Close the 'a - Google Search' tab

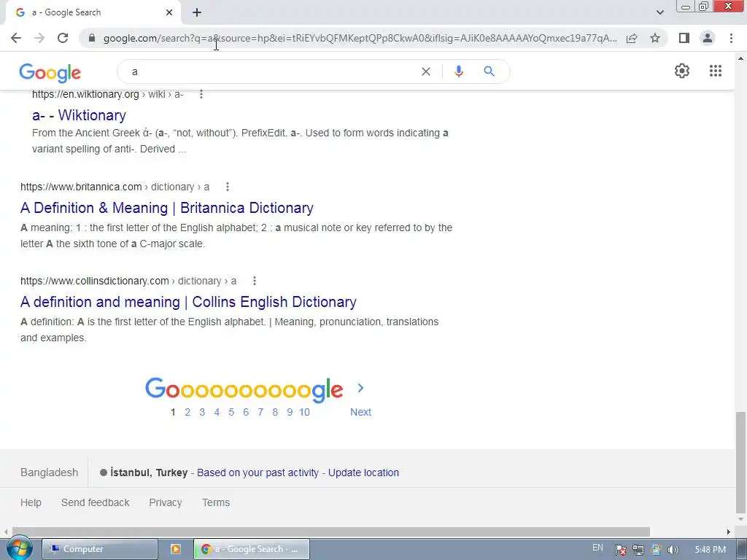coord(169,12)
